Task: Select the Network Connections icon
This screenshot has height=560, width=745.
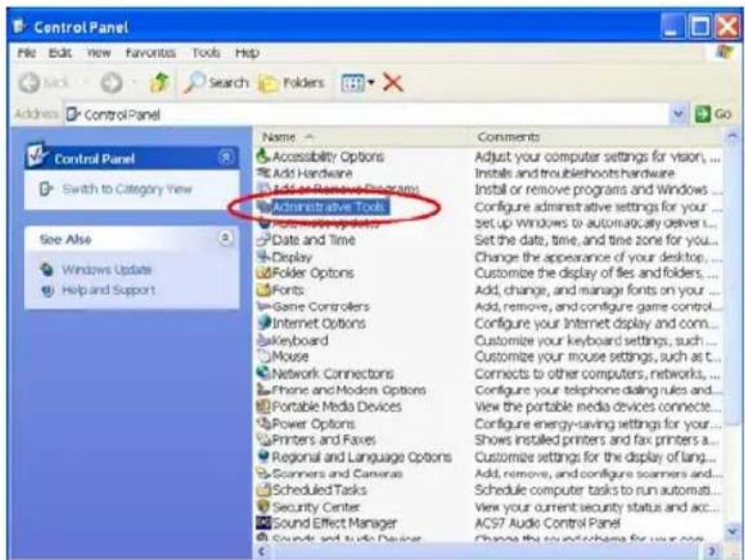Action: tap(263, 373)
